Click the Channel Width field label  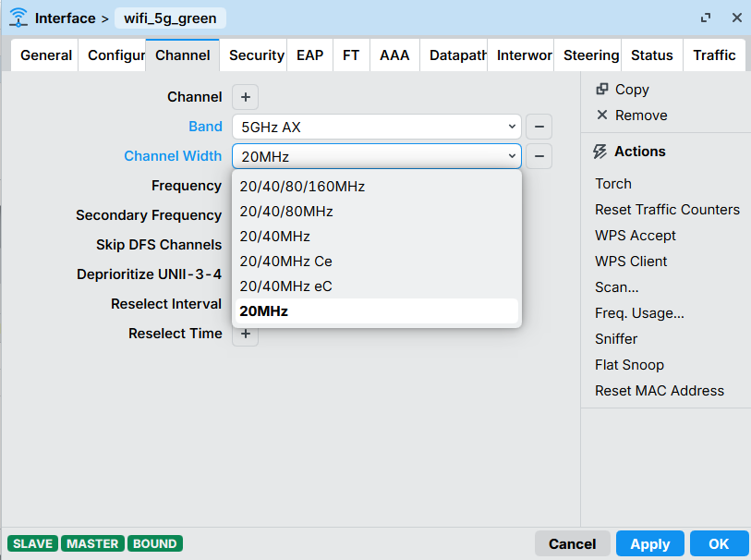point(173,156)
